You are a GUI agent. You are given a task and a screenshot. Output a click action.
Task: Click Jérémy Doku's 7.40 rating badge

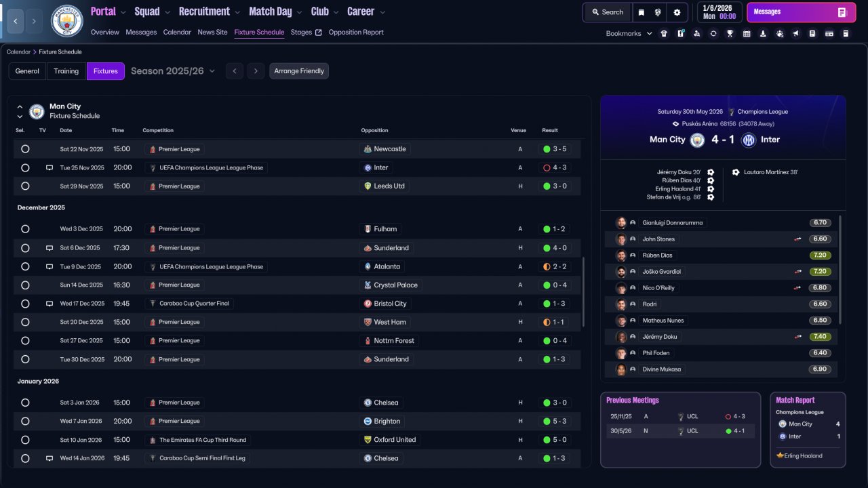pyautogui.click(x=820, y=337)
